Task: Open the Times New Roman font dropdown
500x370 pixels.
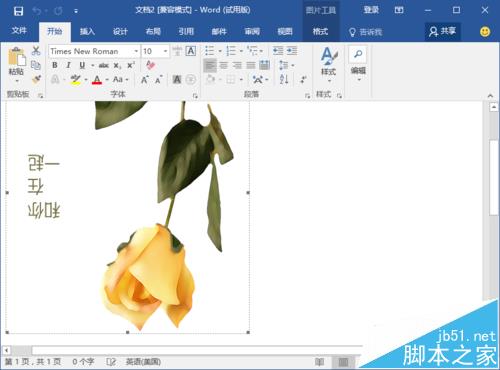Action: click(x=136, y=51)
